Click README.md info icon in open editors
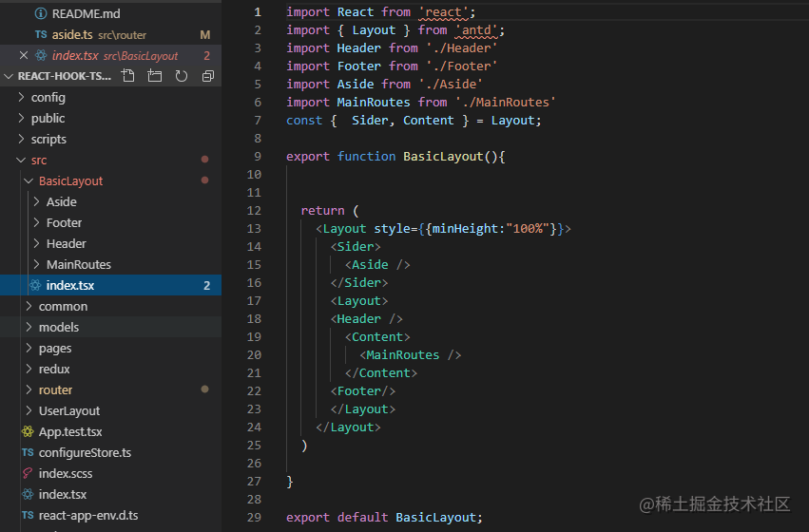809x532 pixels. click(41, 14)
